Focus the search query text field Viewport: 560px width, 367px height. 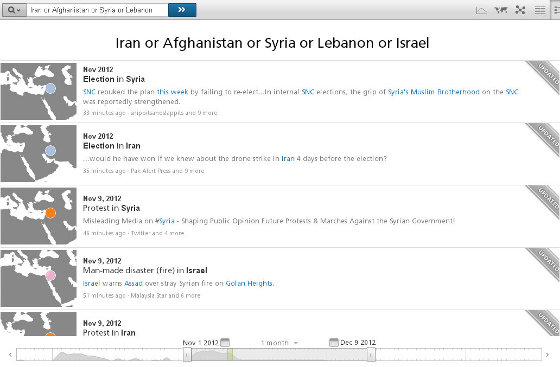pyautogui.click(x=97, y=10)
